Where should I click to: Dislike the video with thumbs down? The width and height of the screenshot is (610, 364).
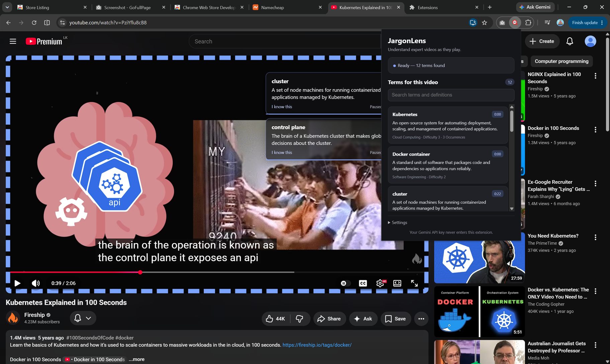click(300, 319)
